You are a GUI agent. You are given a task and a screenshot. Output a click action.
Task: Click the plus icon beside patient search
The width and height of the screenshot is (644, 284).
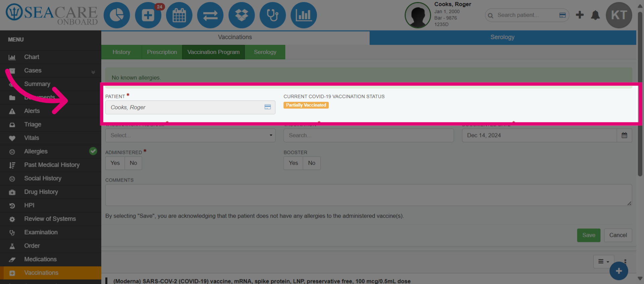[x=580, y=15]
